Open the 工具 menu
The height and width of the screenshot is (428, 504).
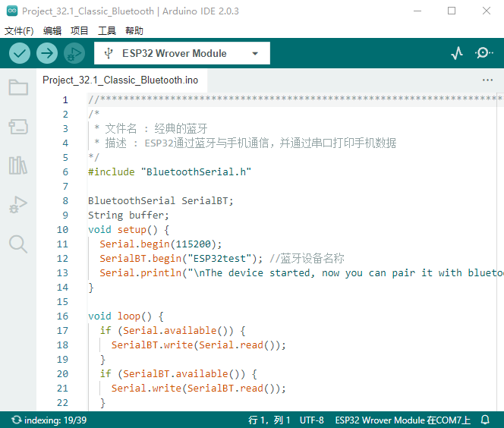click(x=107, y=31)
